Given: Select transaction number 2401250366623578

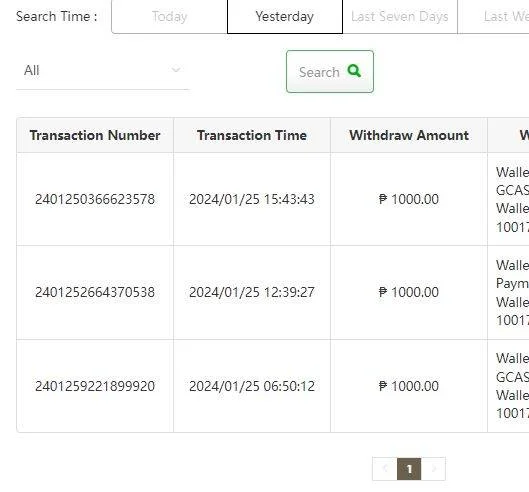Looking at the screenshot, I should (x=95, y=199).
